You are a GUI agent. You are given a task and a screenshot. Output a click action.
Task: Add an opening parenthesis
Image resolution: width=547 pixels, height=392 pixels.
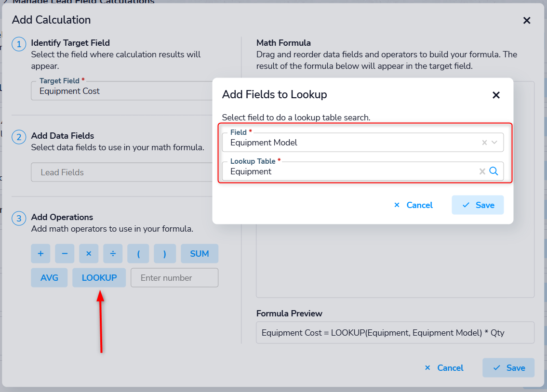tap(138, 254)
